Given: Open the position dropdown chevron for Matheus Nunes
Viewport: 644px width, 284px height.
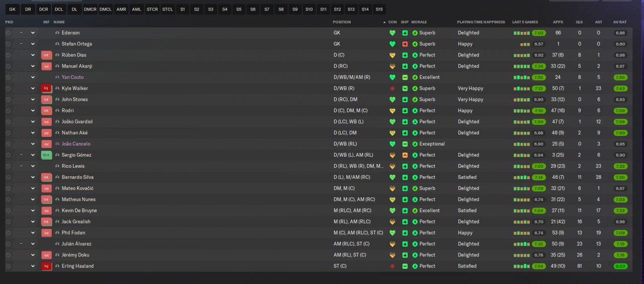Looking at the screenshot, I should pos(33,199).
